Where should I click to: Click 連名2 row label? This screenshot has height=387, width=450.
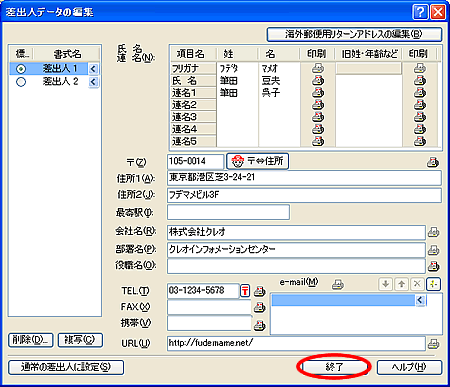point(193,105)
